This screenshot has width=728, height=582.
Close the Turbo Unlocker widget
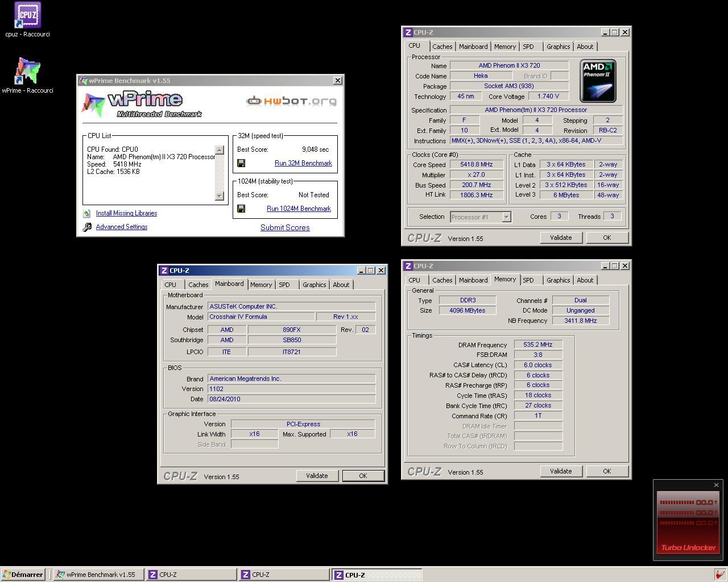pyautogui.click(x=716, y=485)
